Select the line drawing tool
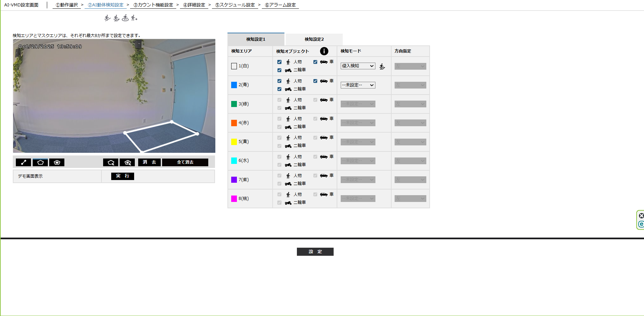The image size is (644, 316). pyautogui.click(x=23, y=163)
